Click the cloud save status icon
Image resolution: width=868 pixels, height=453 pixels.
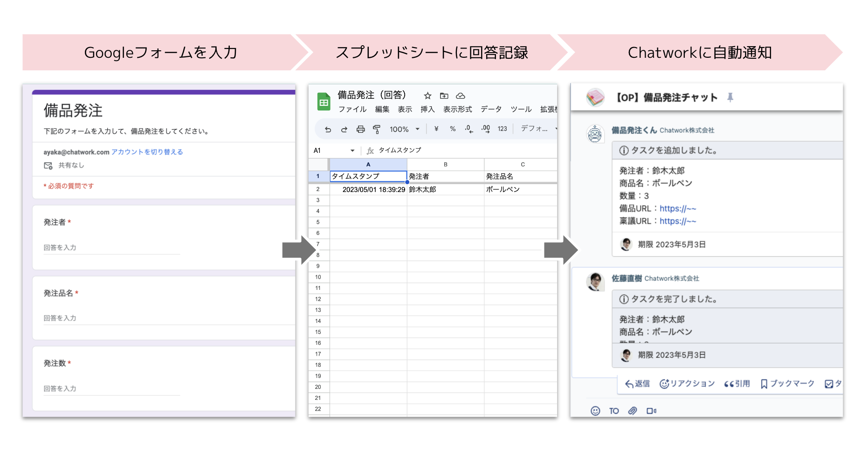coord(461,96)
